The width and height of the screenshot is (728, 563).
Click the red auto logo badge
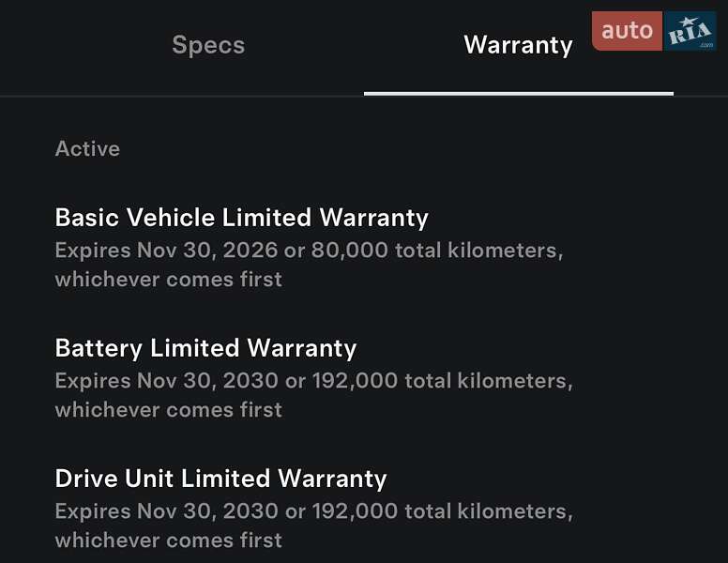627,31
